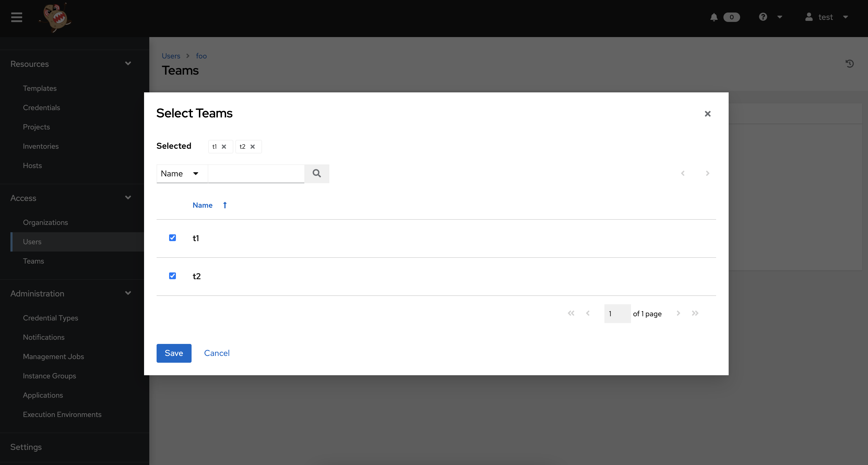This screenshot has height=465, width=868.
Task: Remove the t1 chip from Selected
Action: click(224, 147)
